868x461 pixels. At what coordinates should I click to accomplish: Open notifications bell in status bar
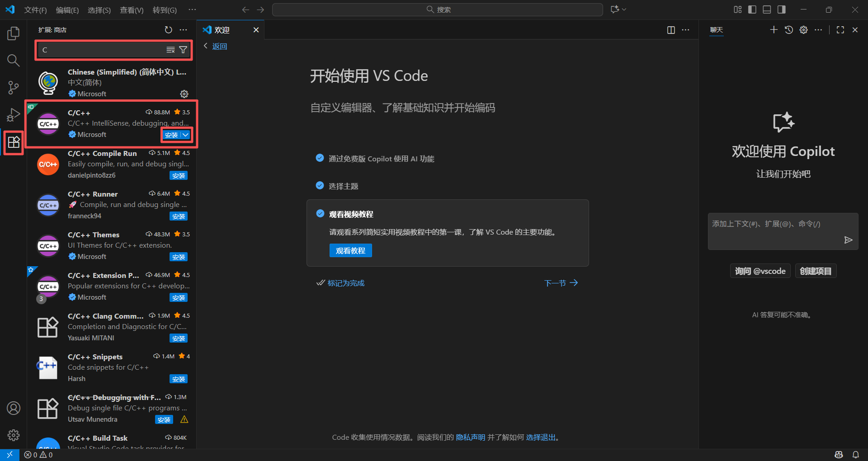pyautogui.click(x=856, y=455)
